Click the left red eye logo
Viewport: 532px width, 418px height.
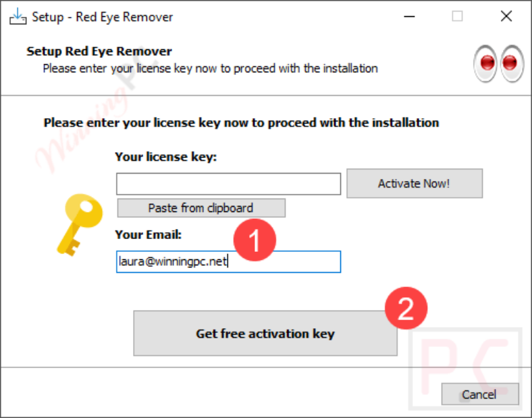point(485,63)
